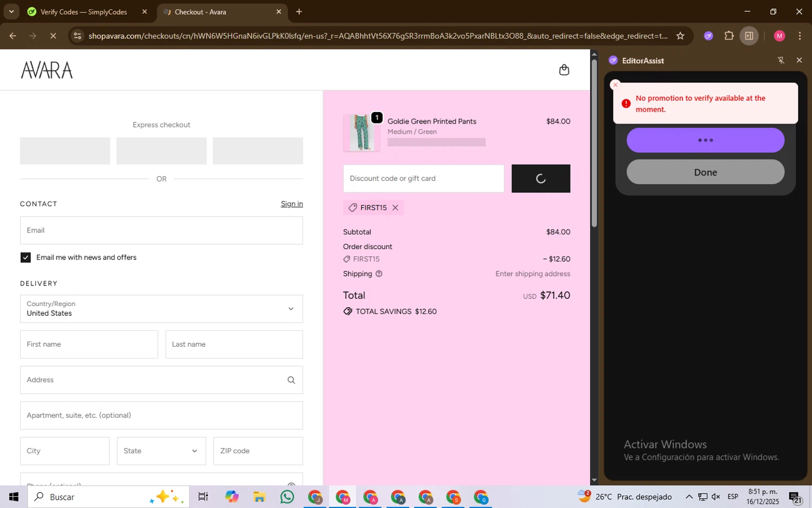Click the Goldie Green Printed Pants thumbnail
Viewport: 812px width, 508px height.
(362, 133)
